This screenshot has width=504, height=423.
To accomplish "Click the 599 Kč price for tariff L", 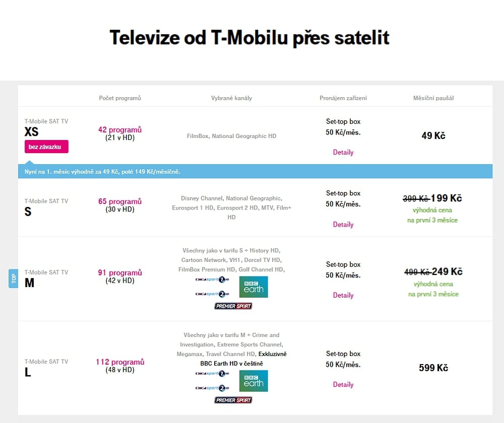I will [x=433, y=368].
